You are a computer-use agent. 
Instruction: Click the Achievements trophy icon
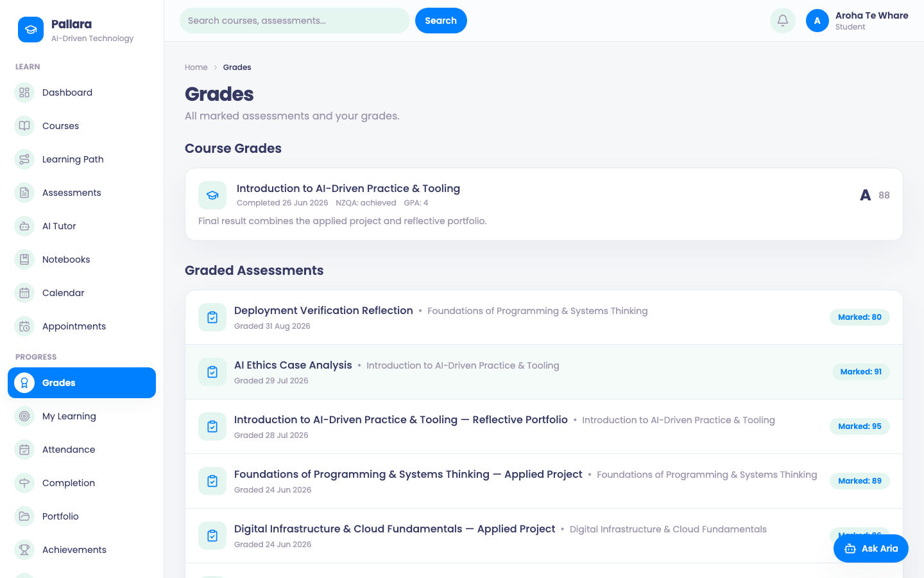tap(24, 550)
